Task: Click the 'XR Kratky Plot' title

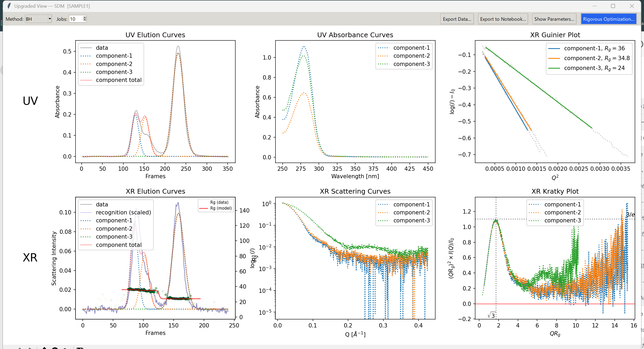Action: (555, 191)
